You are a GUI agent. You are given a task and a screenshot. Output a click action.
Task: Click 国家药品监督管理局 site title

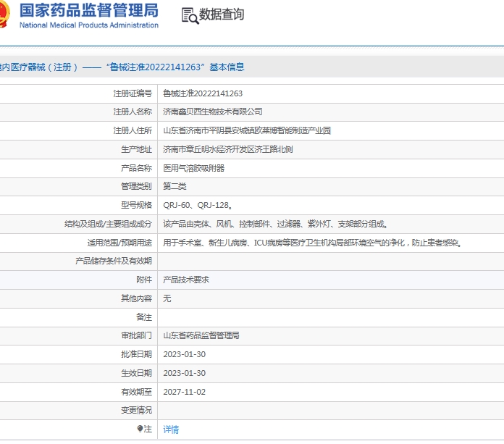[89, 10]
